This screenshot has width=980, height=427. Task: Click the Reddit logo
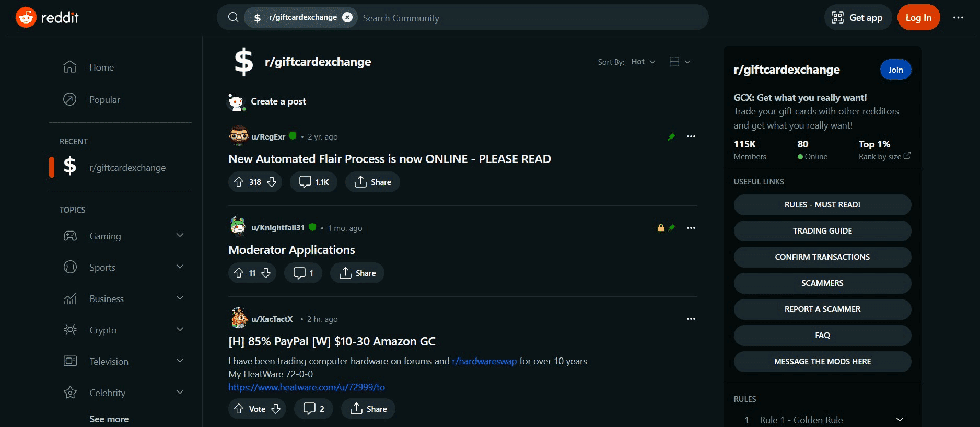47,18
